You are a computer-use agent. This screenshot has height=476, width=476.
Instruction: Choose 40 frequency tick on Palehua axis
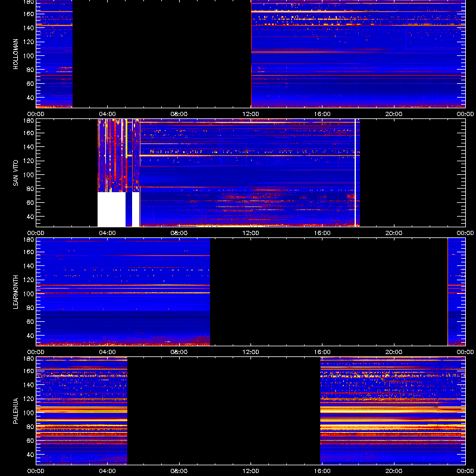30,455
